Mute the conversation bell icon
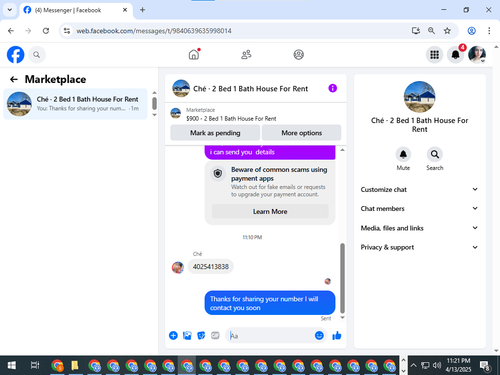This screenshot has width=500, height=375. click(403, 154)
